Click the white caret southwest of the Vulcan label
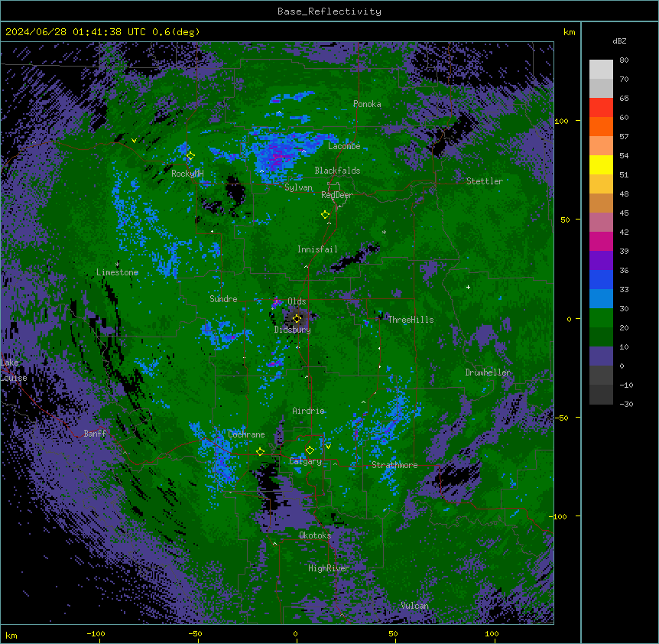 click(342, 615)
